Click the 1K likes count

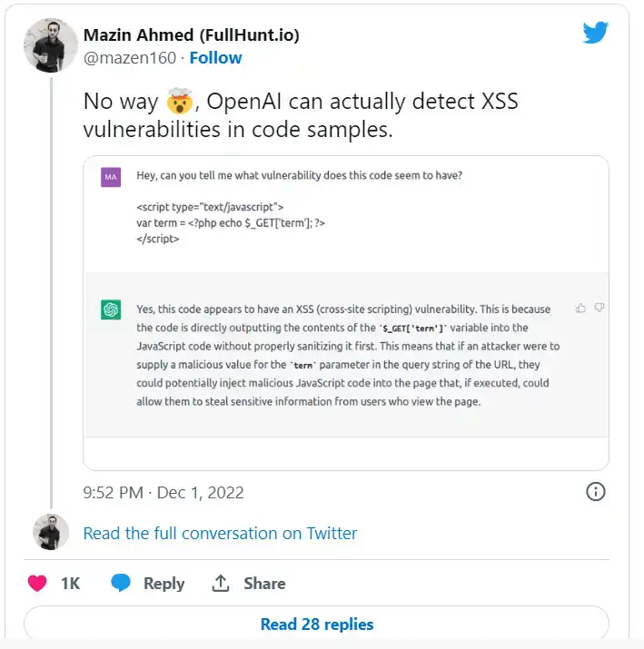(70, 584)
